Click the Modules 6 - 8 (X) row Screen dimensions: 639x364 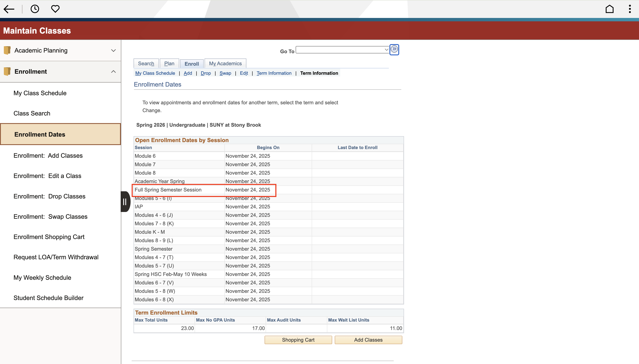point(268,300)
